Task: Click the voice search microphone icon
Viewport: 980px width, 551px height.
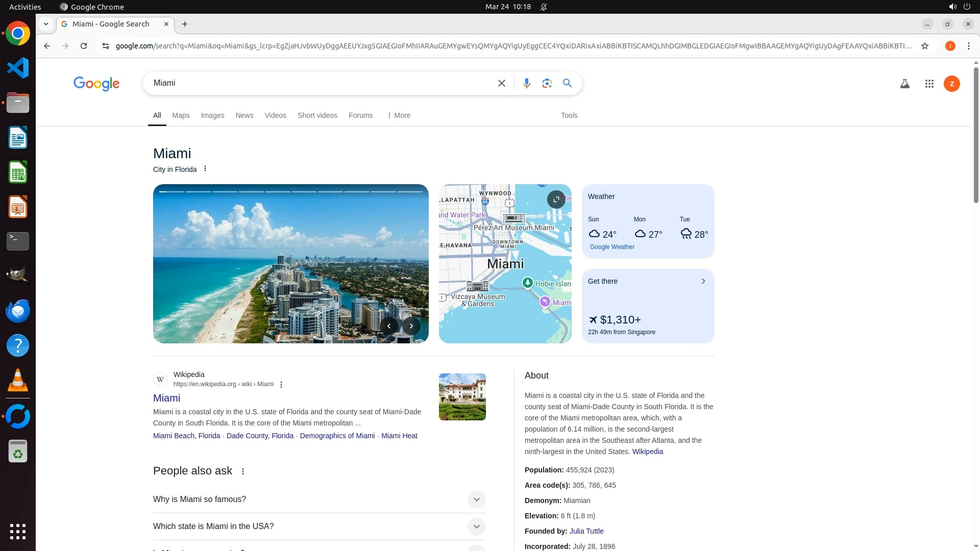Action: tap(526, 83)
